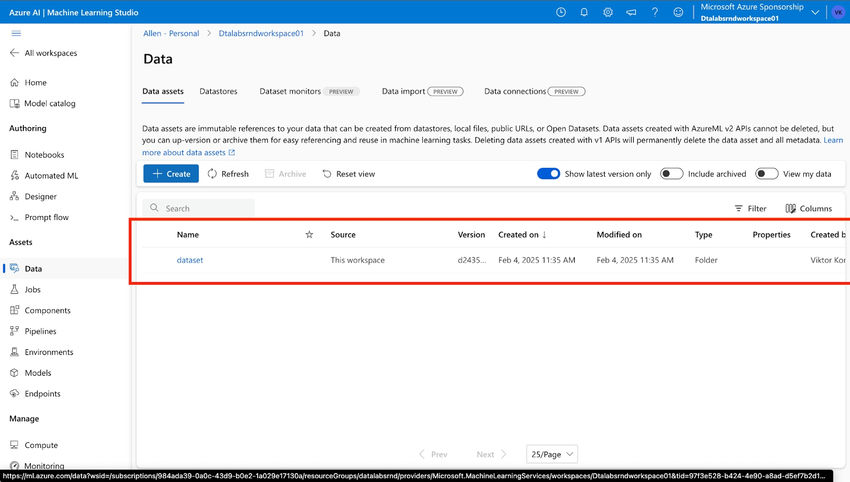
Task: Select Data in the Assets sidebar
Action: pos(25,268)
